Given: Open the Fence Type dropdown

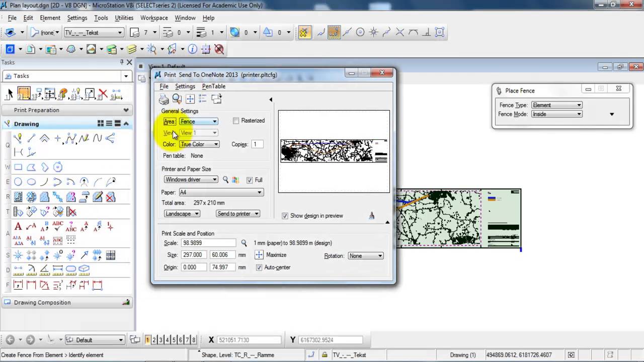Looking at the screenshot, I should click(x=556, y=105).
